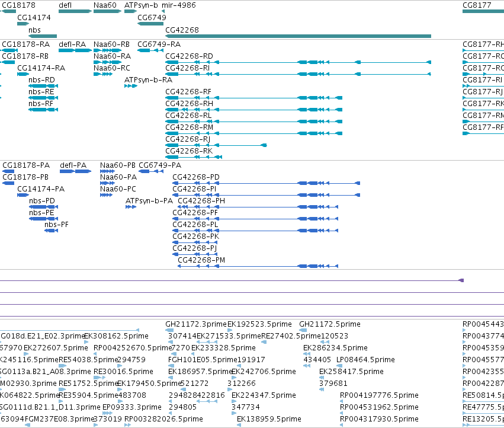Image resolution: width=504 pixels, height=428 pixels.
Task: Click EST GH21172.5prime
Action: [x=303, y=330]
